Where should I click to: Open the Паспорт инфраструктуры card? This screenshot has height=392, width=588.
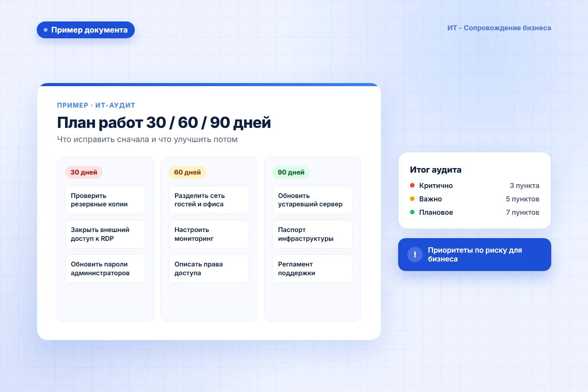(x=312, y=234)
